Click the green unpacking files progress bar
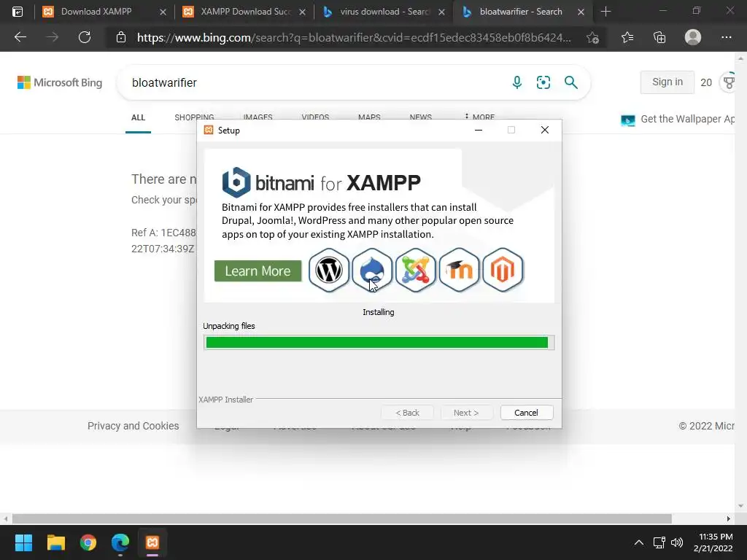747x560 pixels. [x=379, y=343]
